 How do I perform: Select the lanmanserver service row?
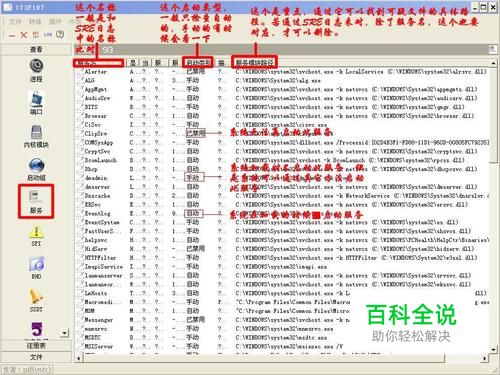pos(282,275)
